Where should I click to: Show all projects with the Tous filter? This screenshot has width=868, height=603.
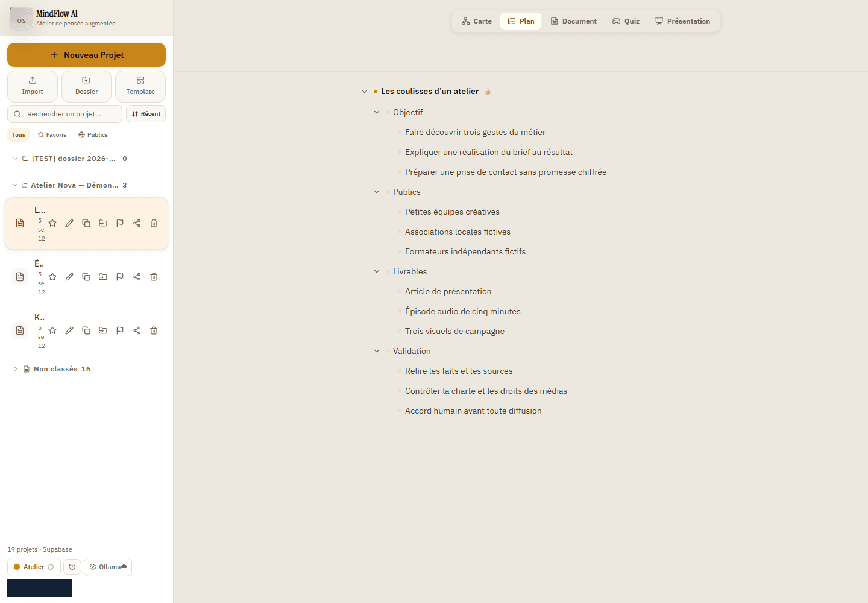click(19, 135)
